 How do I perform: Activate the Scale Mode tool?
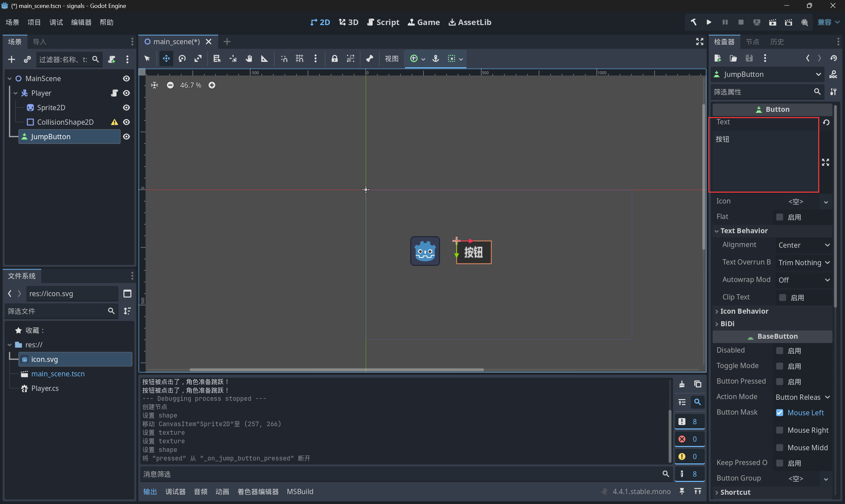[x=198, y=59]
